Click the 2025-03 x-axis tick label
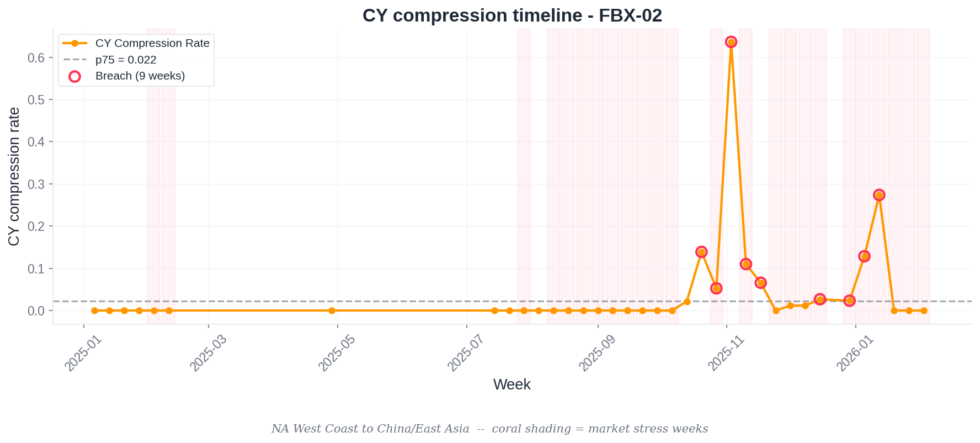The width and height of the screenshot is (980, 443). coord(207,353)
